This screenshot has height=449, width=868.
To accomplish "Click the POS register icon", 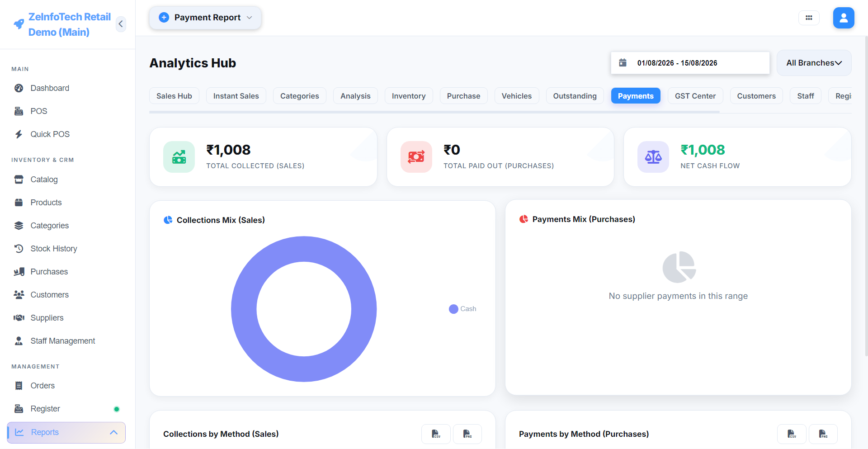I will tap(19, 111).
